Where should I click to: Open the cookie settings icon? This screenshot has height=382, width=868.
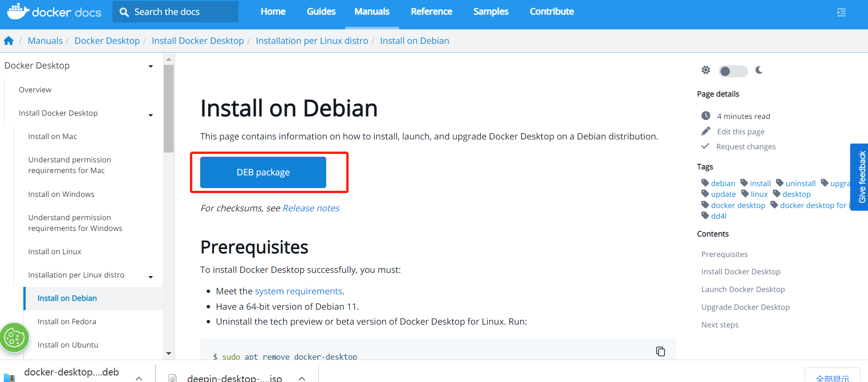tap(14, 337)
